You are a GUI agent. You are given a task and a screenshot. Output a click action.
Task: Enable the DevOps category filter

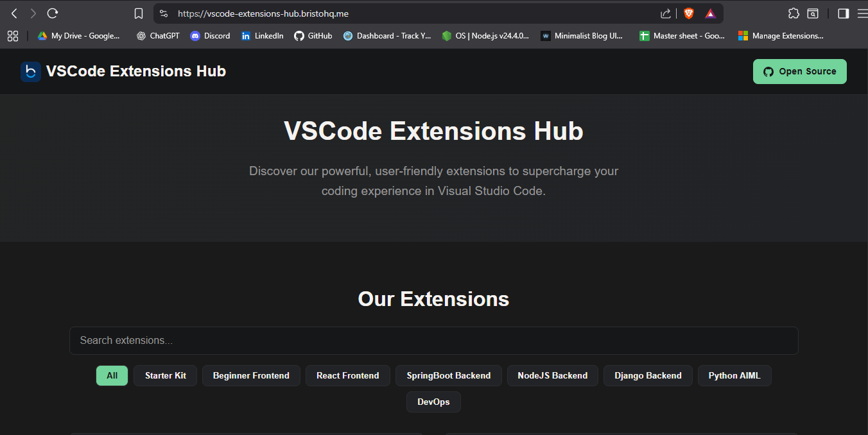click(x=433, y=402)
